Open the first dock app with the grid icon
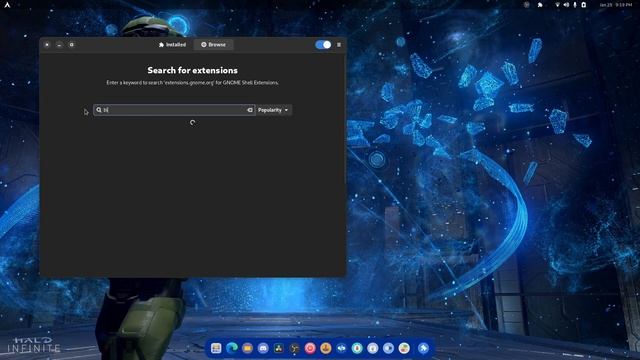The image size is (640, 360). [x=216, y=348]
